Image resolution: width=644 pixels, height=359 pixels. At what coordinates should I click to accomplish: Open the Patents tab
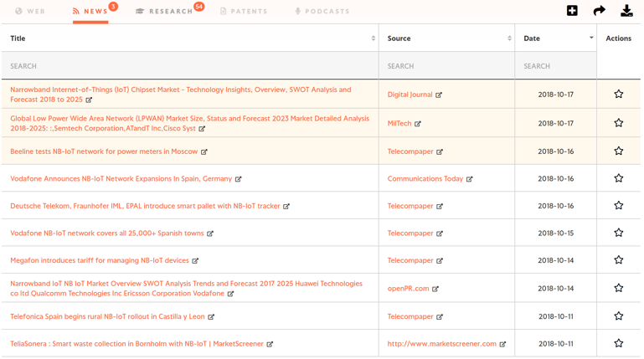tap(244, 12)
